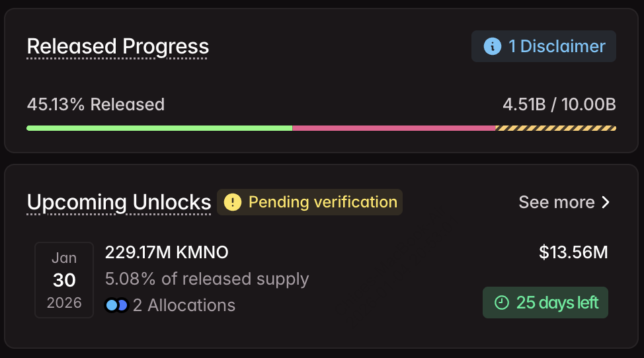Click the Released Progress heading
The image size is (644, 358).
tap(118, 46)
